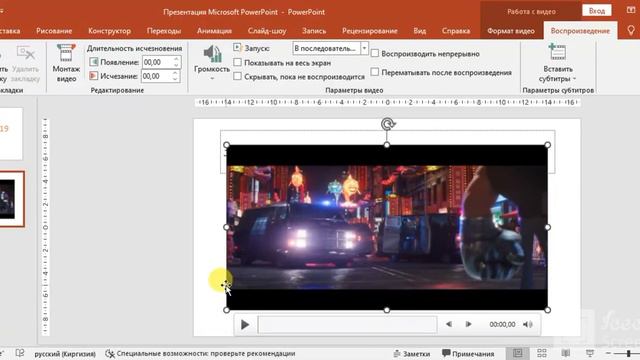This screenshot has height=360, width=640.
Task: Click the top-right video resize handle
Action: [548, 145]
